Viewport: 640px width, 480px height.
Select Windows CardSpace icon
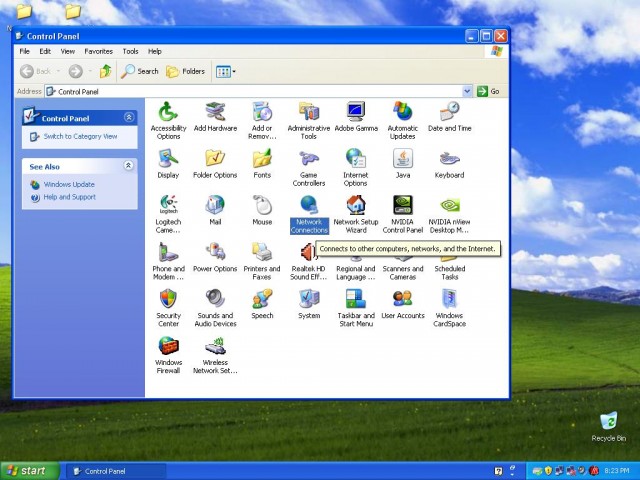(449, 299)
